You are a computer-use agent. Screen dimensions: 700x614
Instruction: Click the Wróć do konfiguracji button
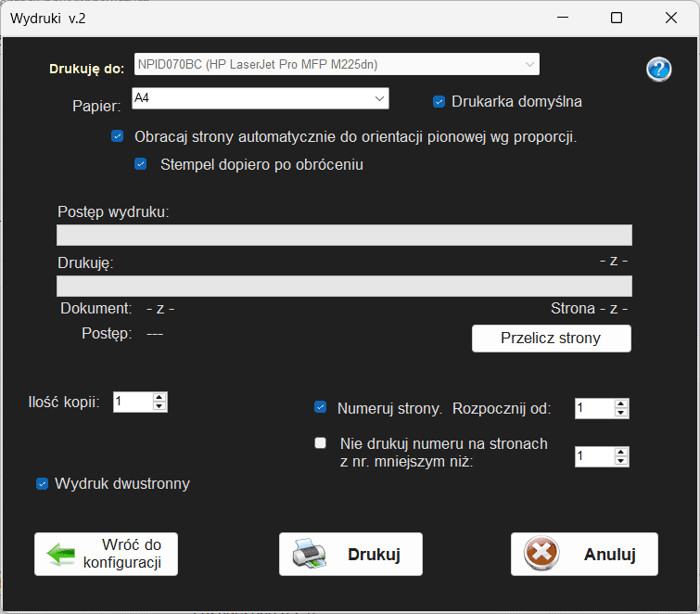[106, 555]
